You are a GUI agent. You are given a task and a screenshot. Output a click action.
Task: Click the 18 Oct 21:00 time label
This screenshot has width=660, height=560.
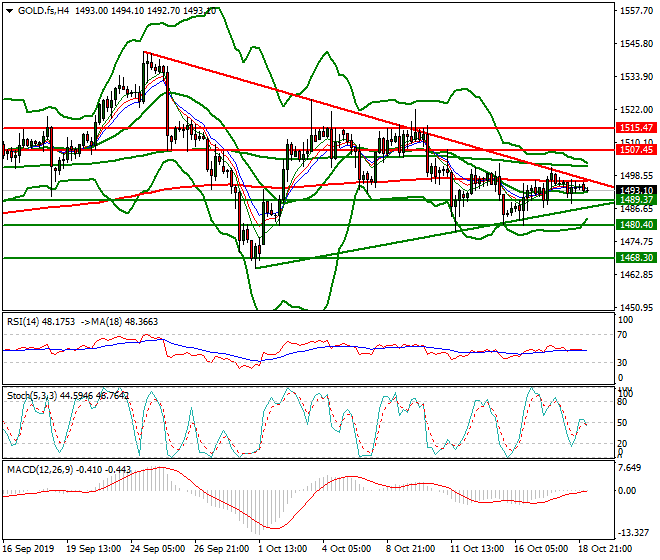605,549
